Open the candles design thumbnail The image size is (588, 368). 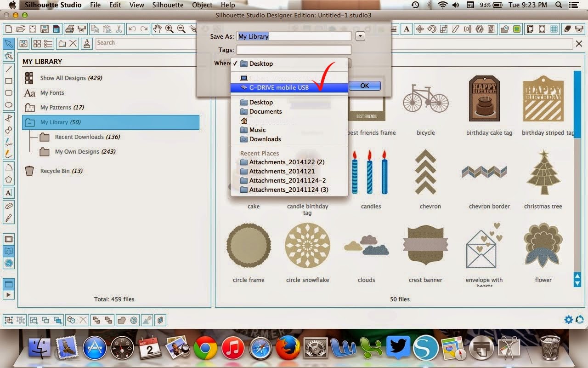click(x=370, y=177)
